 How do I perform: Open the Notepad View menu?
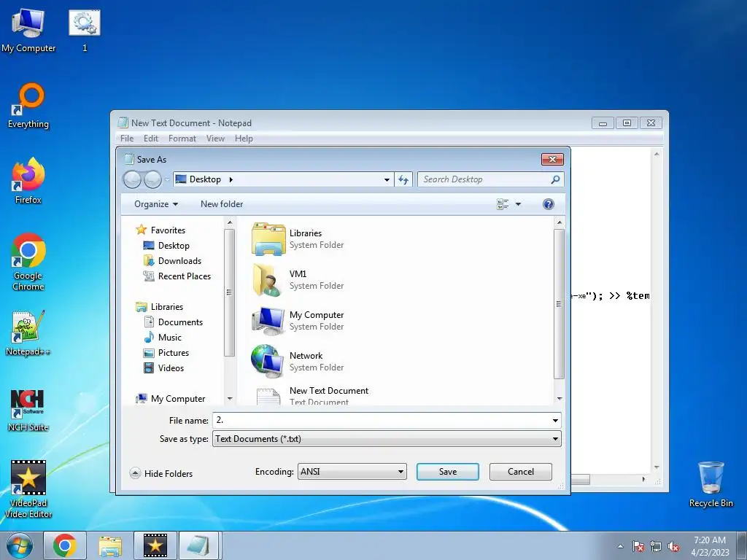point(215,139)
